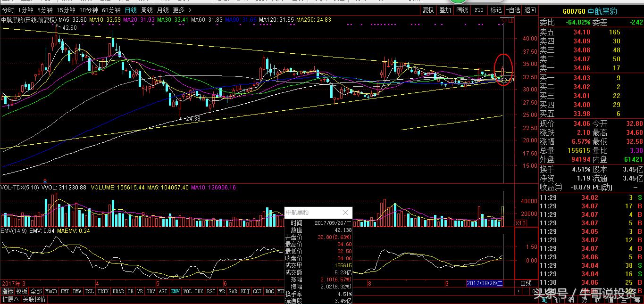Click the 关联报价 button

coord(34,299)
